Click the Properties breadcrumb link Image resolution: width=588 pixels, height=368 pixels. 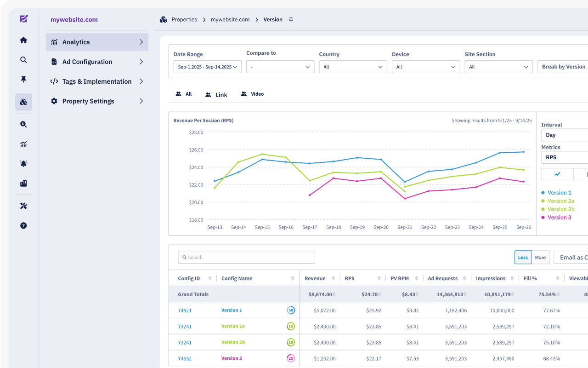pos(184,19)
